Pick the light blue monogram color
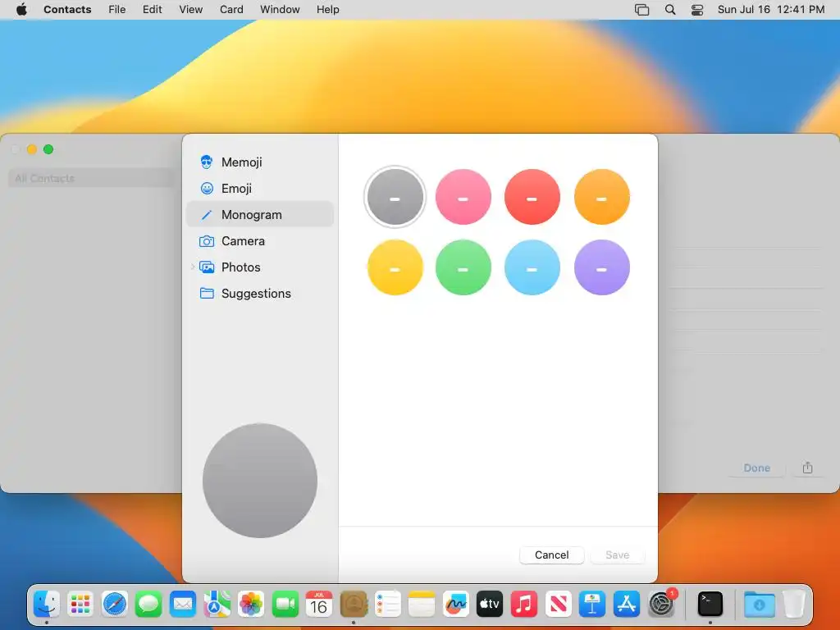Image resolution: width=840 pixels, height=630 pixels. tap(532, 267)
